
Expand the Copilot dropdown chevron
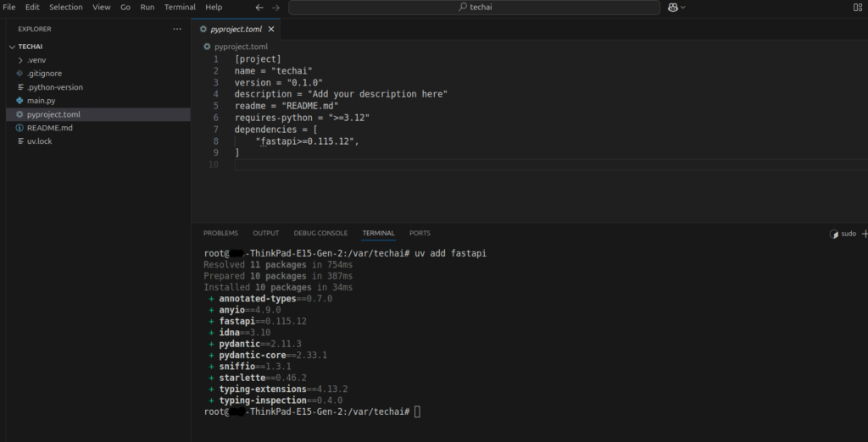click(683, 7)
